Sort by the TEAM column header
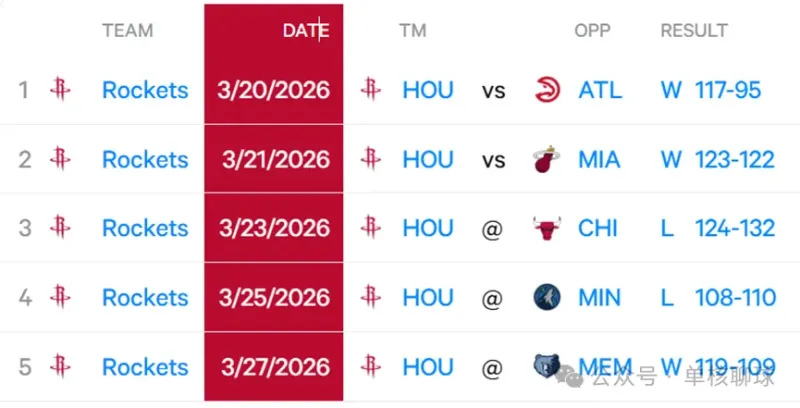The image size is (800, 408). tap(127, 31)
